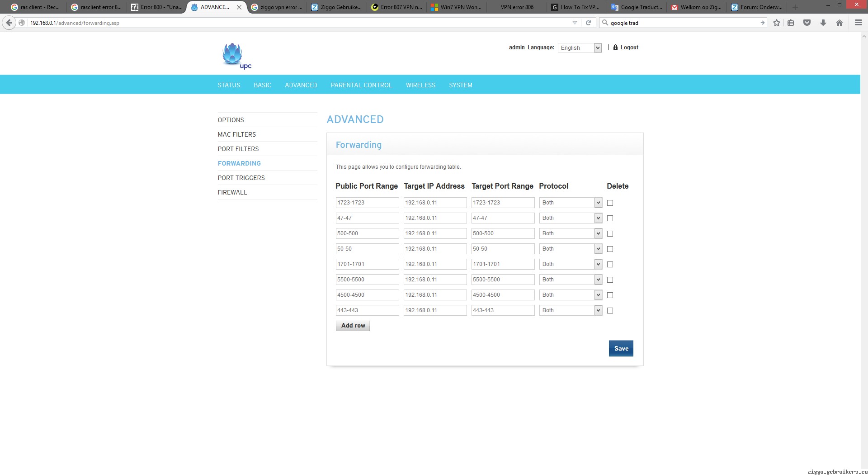Open Protocol dropdown for 1701-1701 row
The width and height of the screenshot is (868, 475).
tap(571, 264)
